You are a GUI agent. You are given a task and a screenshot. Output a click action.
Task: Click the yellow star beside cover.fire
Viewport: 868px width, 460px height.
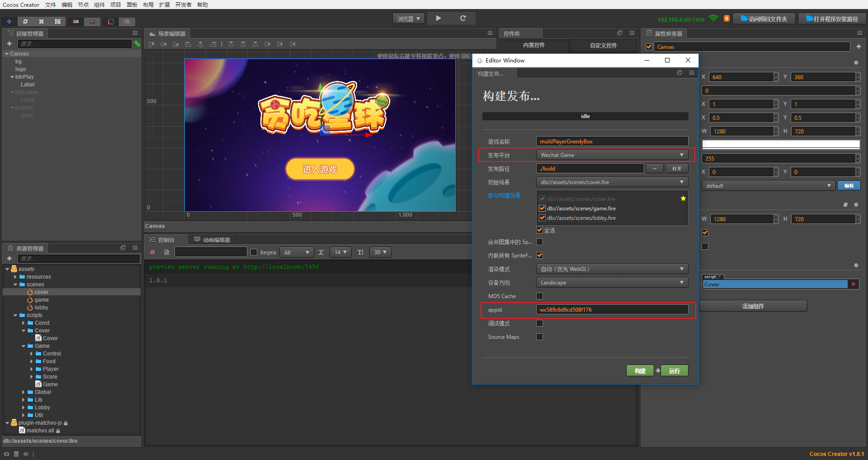click(683, 199)
